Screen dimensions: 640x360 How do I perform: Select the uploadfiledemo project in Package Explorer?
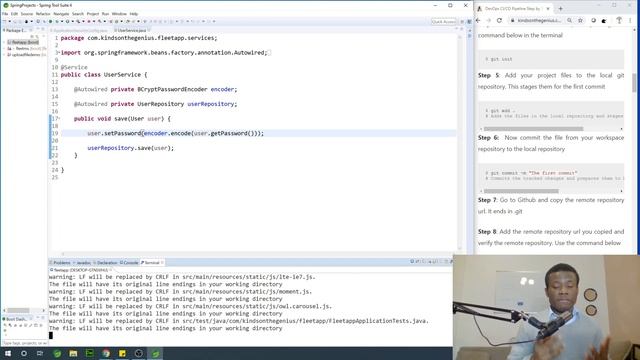coord(26,54)
